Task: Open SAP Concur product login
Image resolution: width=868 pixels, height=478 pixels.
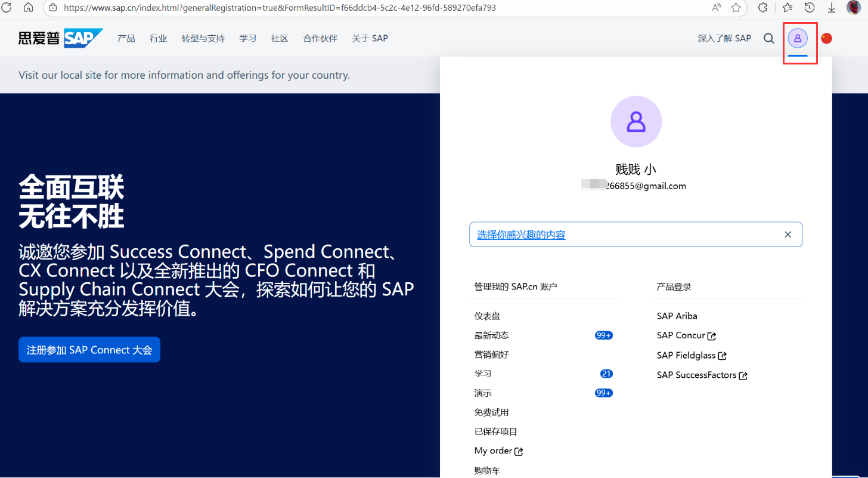Action: point(681,335)
